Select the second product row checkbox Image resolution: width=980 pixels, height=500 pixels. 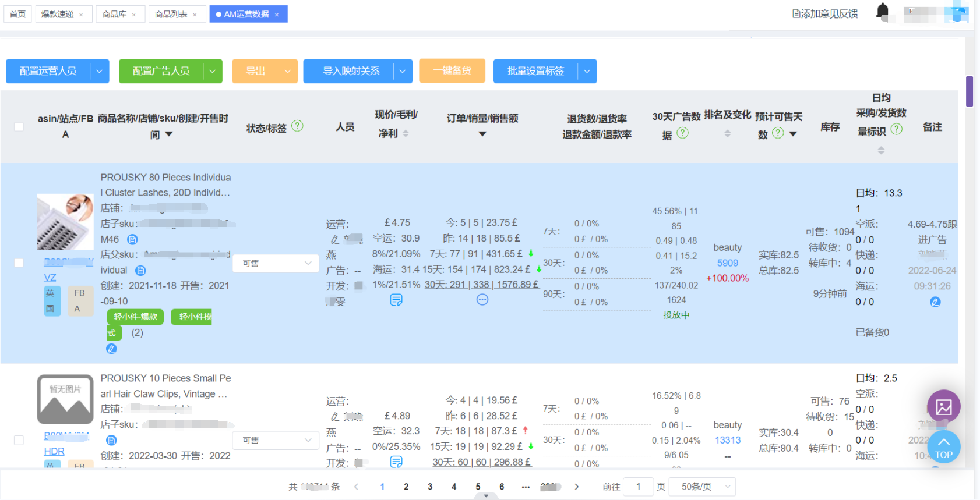tap(19, 440)
